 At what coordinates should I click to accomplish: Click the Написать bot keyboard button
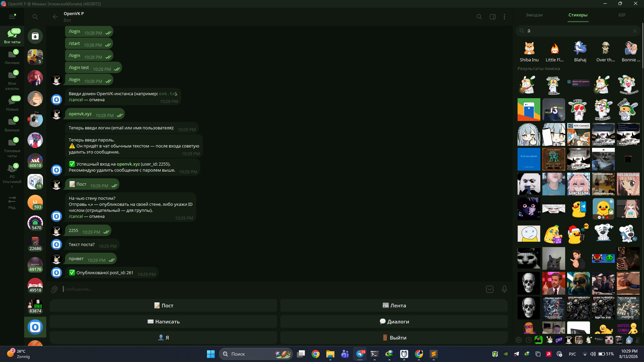pos(163,321)
